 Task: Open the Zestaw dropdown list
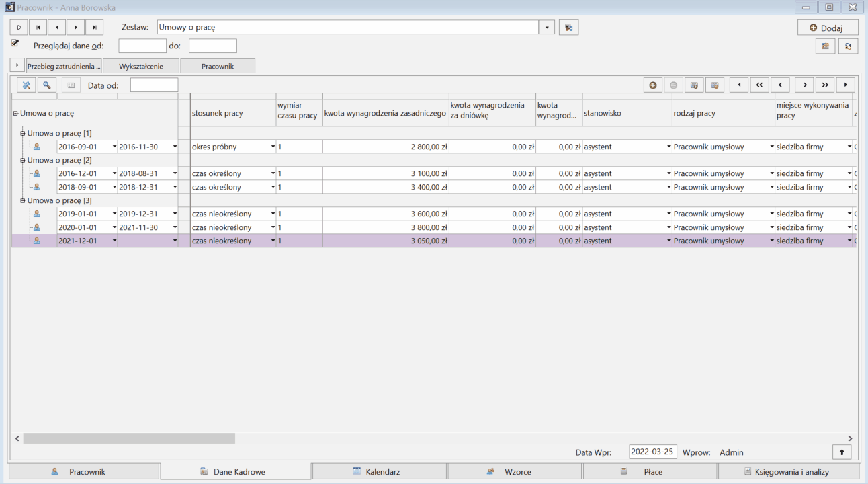[548, 28]
